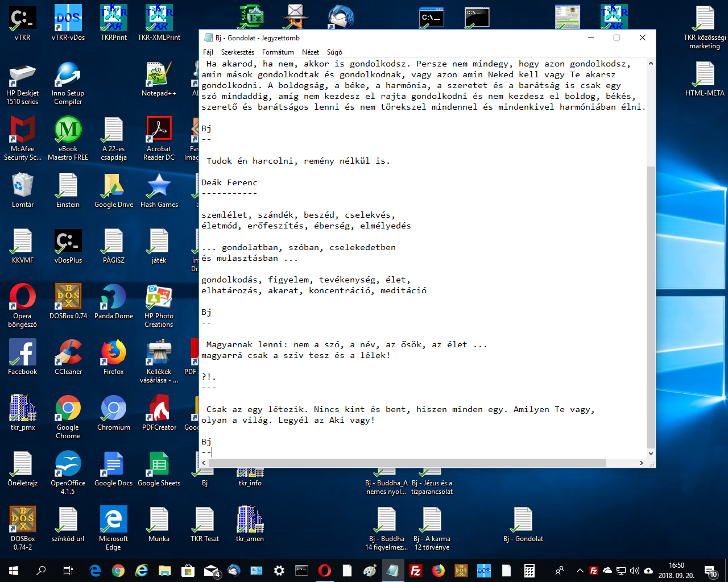Open the Formátum menu
The height and width of the screenshot is (582, 728).
[x=278, y=52]
